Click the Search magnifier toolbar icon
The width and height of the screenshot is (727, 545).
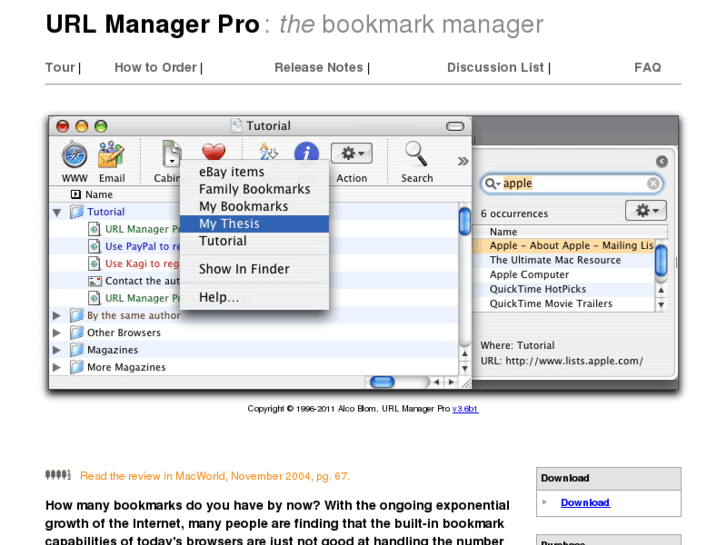point(416,154)
